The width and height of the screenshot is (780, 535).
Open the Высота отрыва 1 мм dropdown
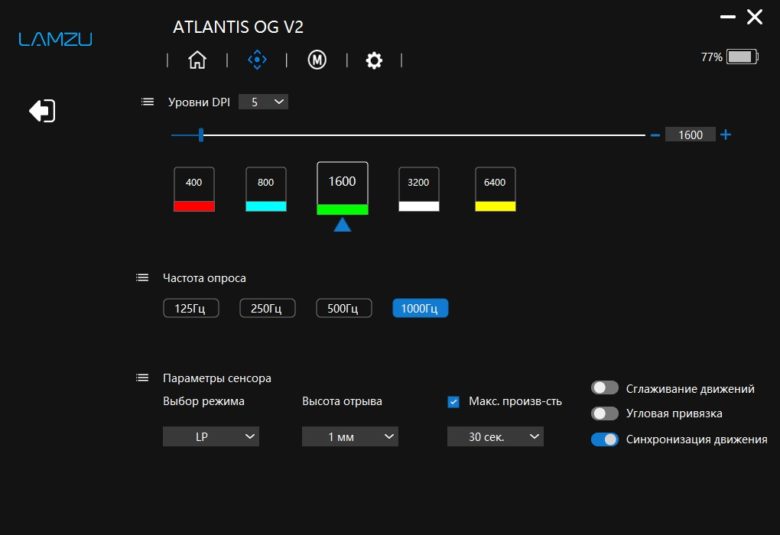[350, 436]
